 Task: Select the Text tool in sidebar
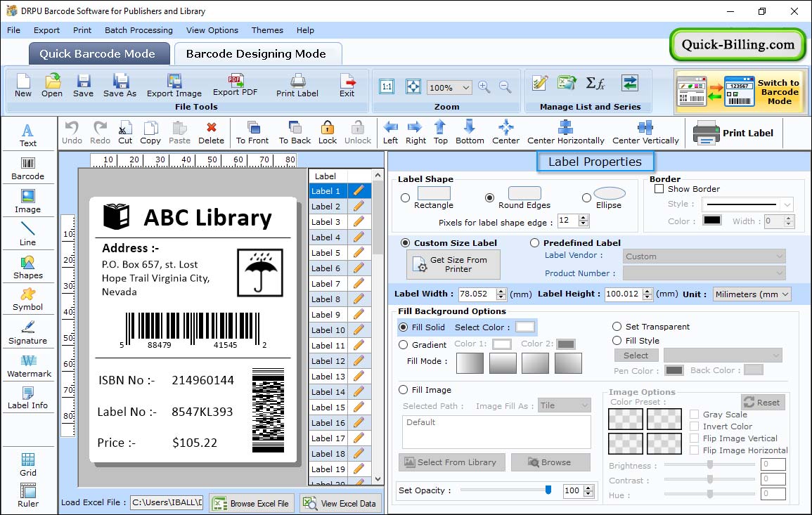click(28, 136)
